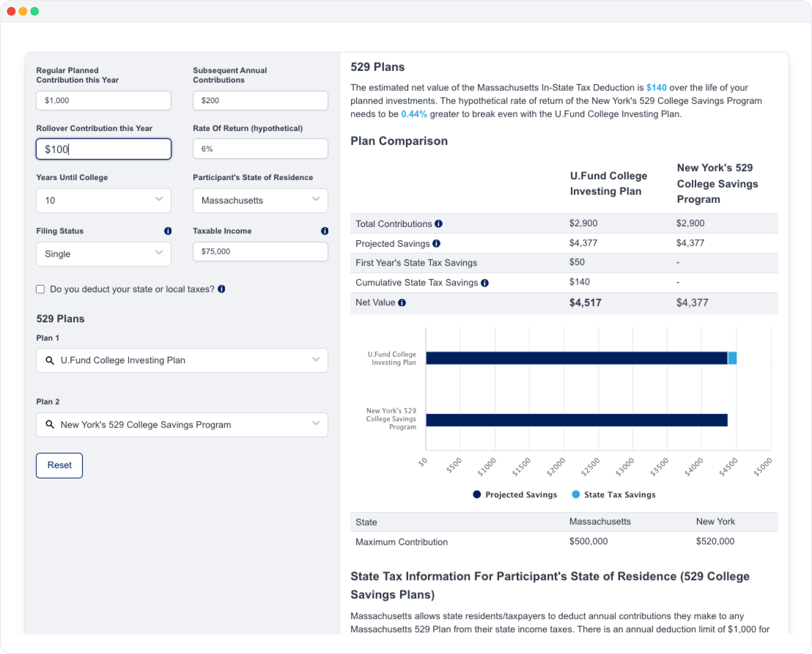Click the New York cell in State row
This screenshot has width=812, height=654.
point(716,522)
